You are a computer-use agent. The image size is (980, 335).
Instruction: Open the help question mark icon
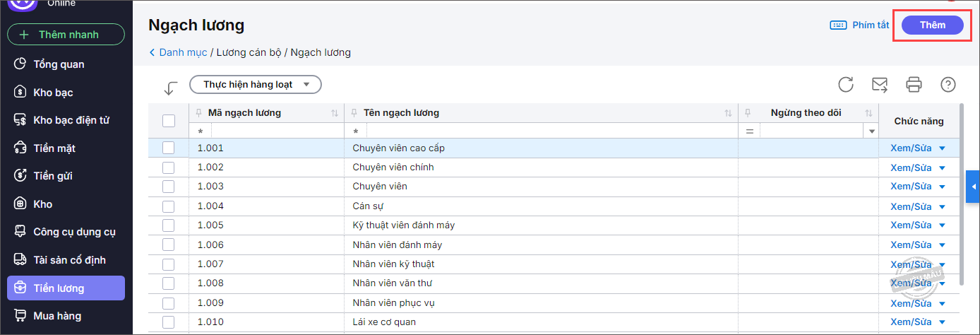pyautogui.click(x=948, y=85)
